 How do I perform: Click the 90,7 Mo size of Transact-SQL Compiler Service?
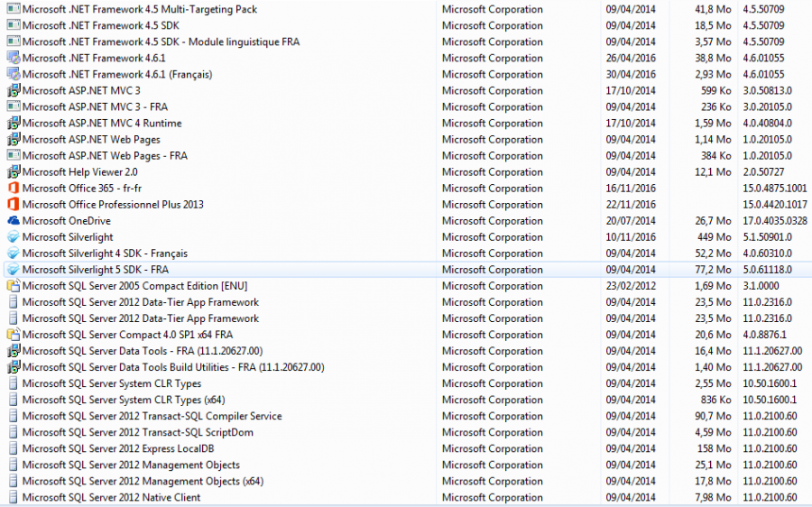(x=713, y=416)
